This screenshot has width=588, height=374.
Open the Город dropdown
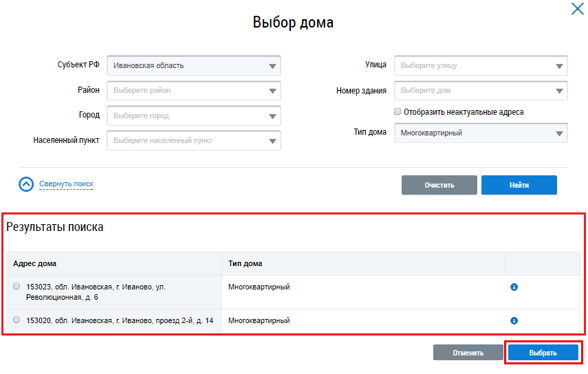(194, 115)
